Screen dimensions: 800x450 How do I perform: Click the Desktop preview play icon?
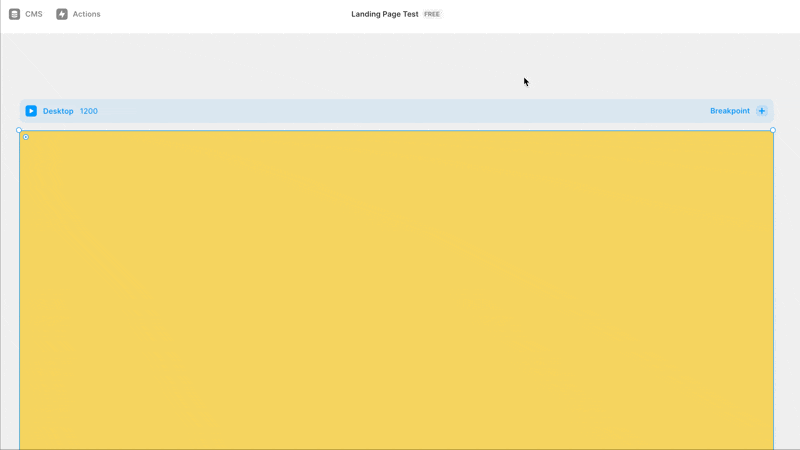(x=31, y=111)
